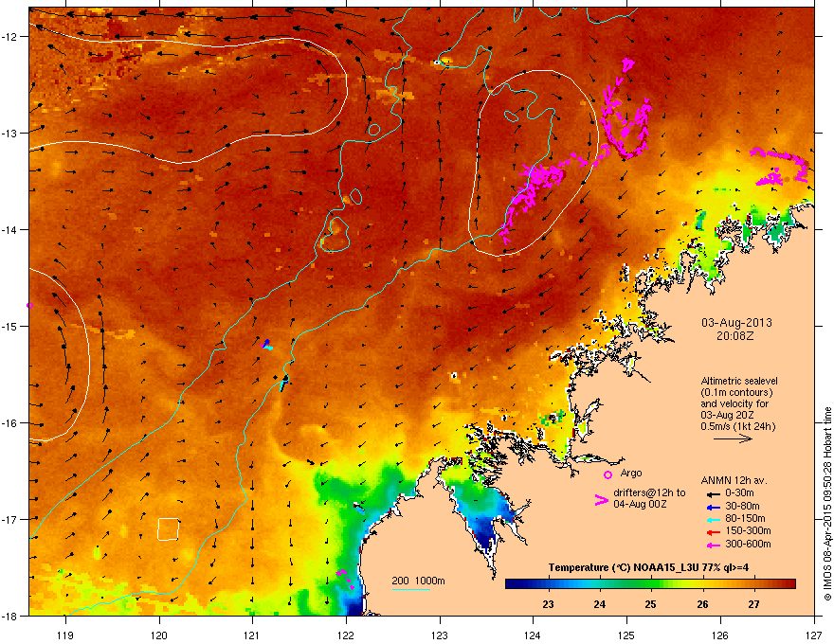Image resolution: width=834 pixels, height=644 pixels.
Task: Click the 80-150m depth label
Action: tap(745, 519)
